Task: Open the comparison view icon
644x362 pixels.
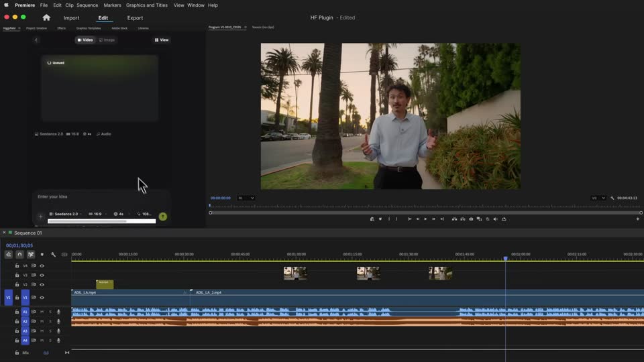Action: pyautogui.click(x=479, y=219)
